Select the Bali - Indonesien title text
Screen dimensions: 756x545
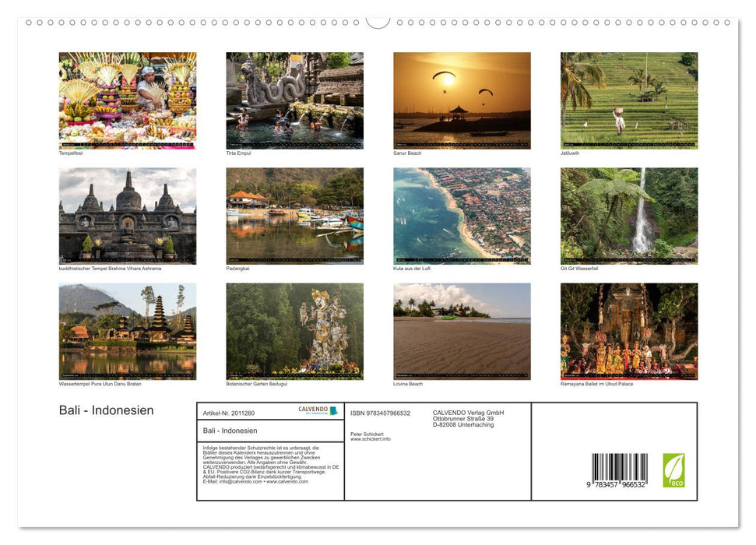pos(105,410)
